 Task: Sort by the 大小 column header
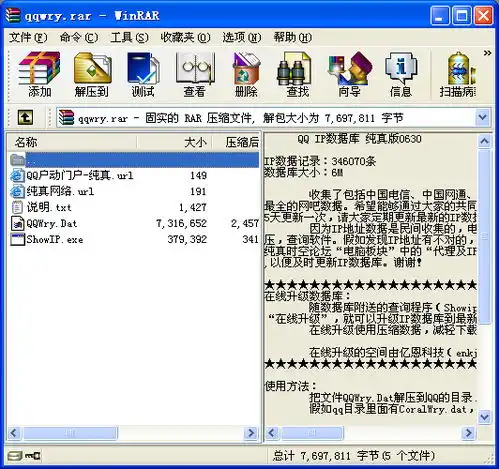174,142
